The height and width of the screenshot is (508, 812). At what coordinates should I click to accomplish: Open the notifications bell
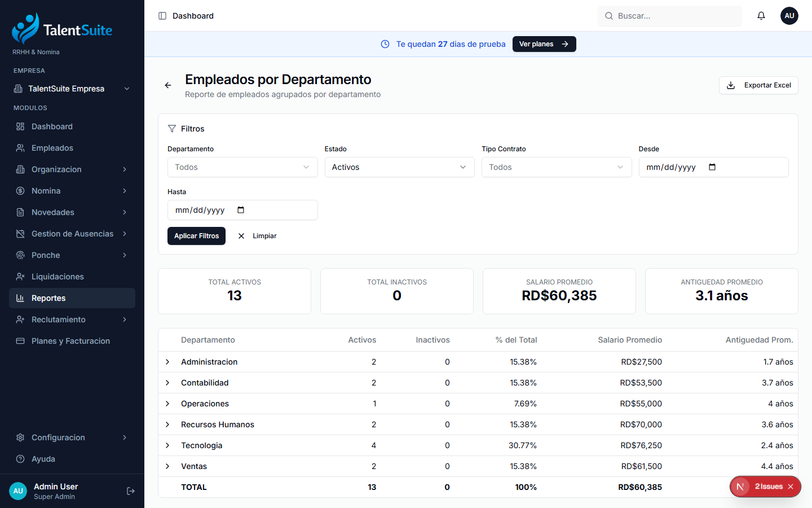coord(761,16)
